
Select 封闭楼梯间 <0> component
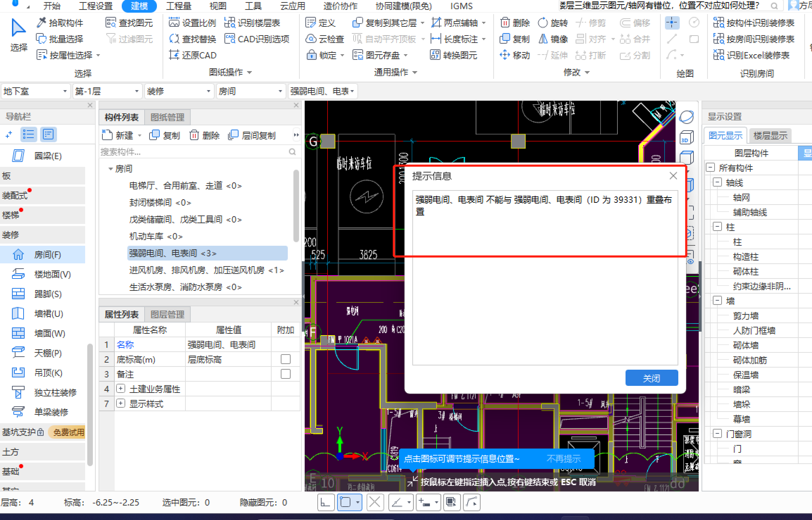tap(160, 202)
